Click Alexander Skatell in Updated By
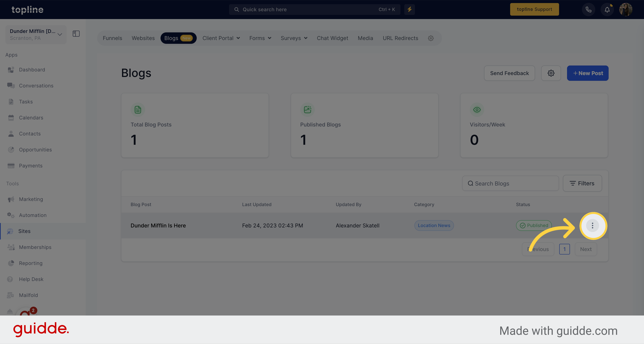This screenshot has width=644, height=344. 357,226
